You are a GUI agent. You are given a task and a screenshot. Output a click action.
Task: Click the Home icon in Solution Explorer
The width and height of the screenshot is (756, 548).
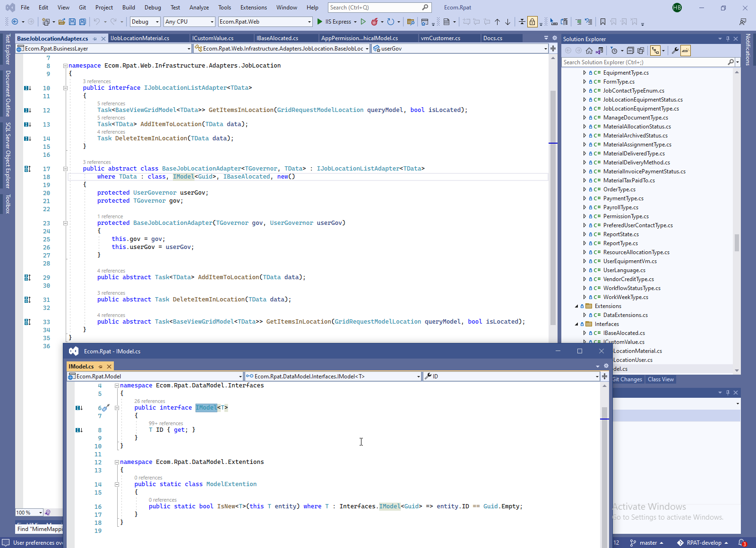589,51
